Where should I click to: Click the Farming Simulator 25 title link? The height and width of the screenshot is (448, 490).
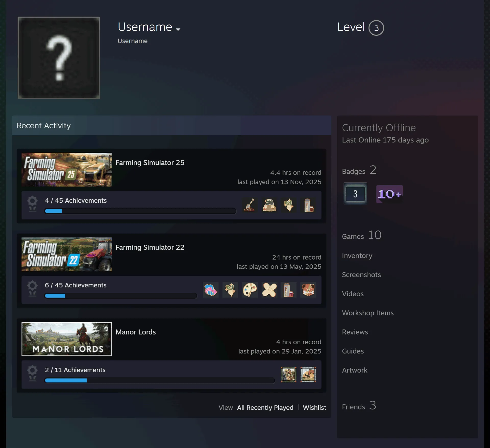coord(150,162)
